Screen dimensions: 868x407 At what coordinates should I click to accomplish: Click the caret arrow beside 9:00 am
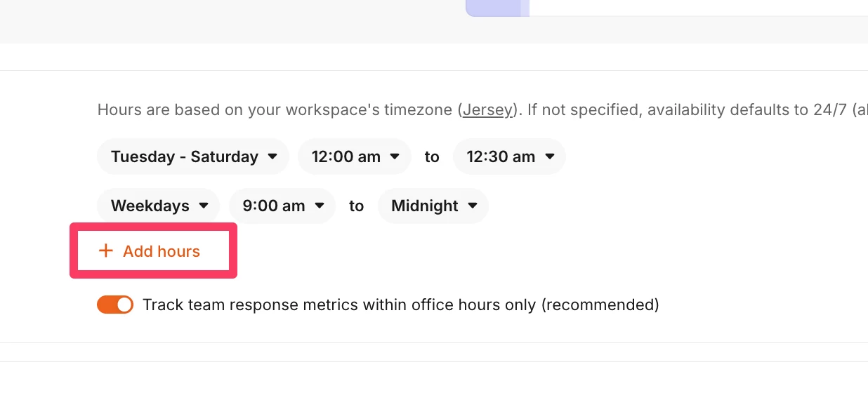[320, 206]
